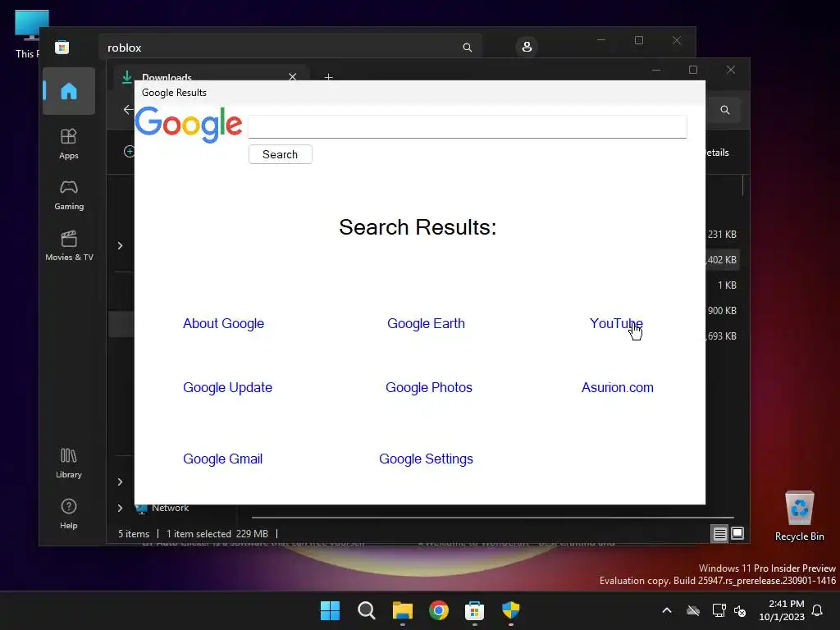The height and width of the screenshot is (630, 840).
Task: Expand the Network tree item
Action: 120,508
